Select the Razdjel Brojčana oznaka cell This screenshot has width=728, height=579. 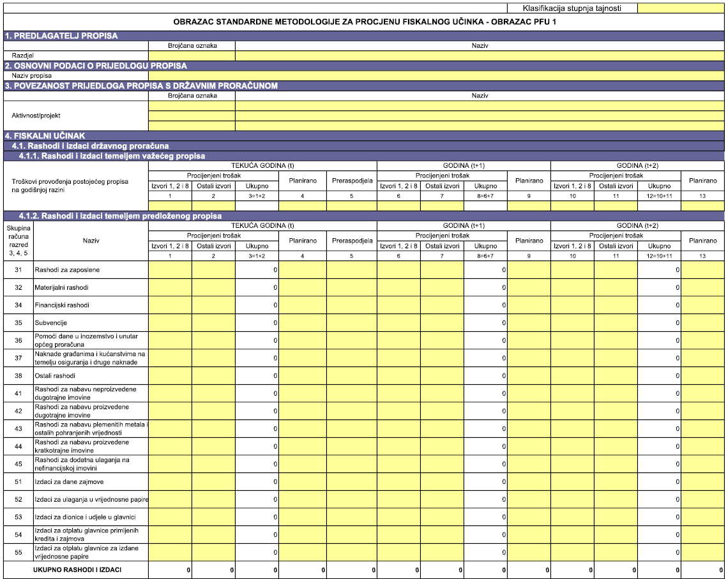192,56
